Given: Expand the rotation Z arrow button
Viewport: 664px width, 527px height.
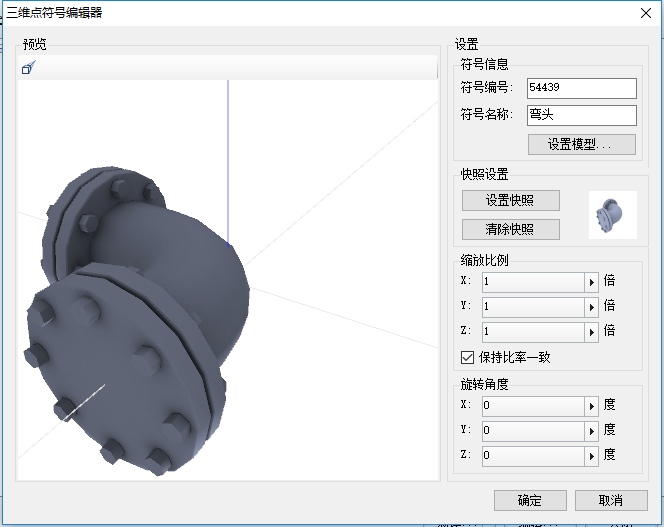Looking at the screenshot, I should coord(592,456).
